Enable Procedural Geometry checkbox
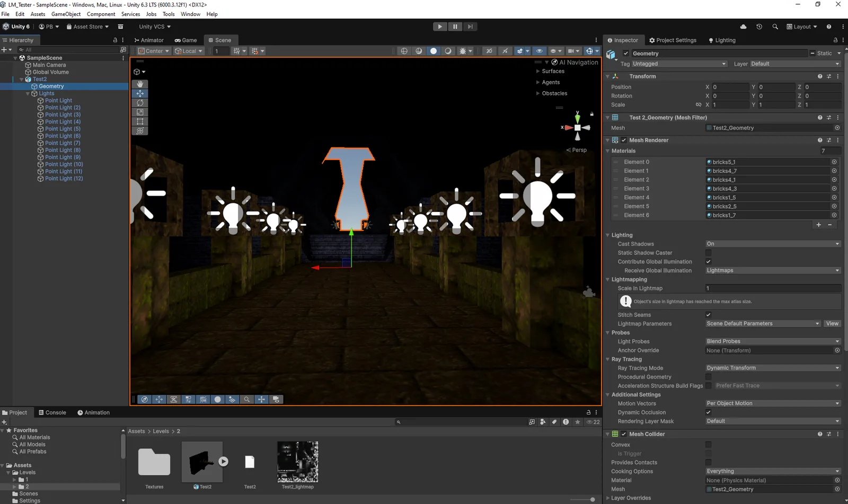 coord(709,377)
